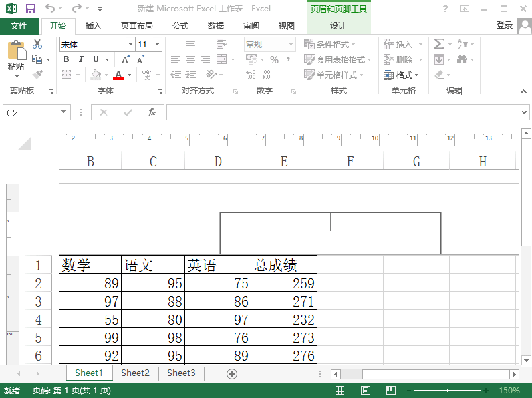The image size is (532, 398).
Task: Open 套用表格格式 table format menu
Action: [x=338, y=59]
